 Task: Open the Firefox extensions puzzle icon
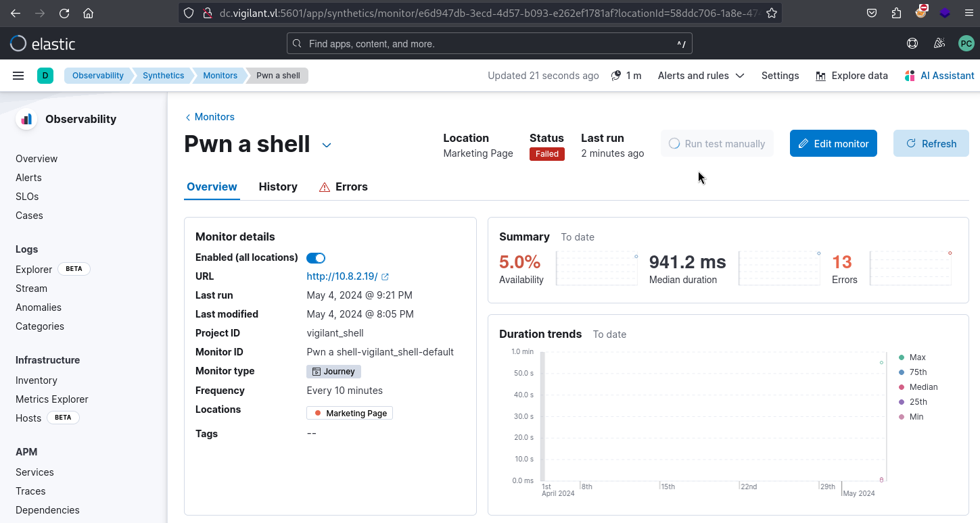[897, 13]
